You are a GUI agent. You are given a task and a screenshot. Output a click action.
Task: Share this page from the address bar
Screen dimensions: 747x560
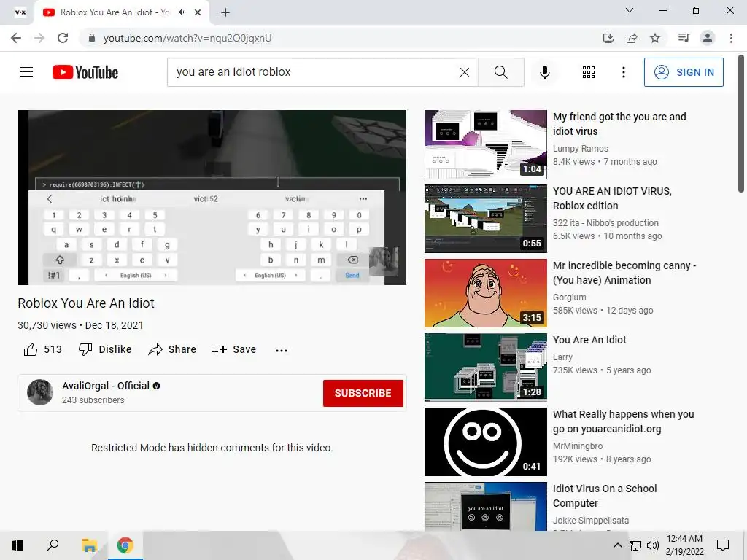click(x=632, y=38)
